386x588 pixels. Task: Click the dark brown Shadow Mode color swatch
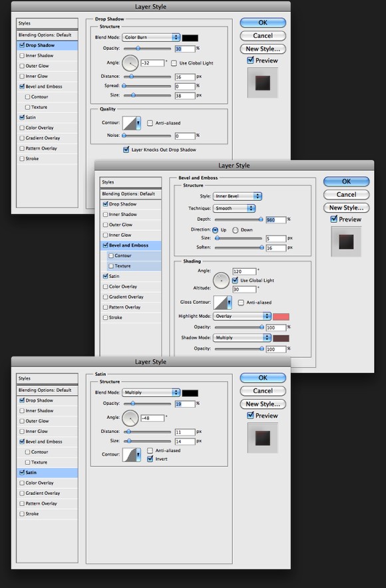[x=281, y=339]
